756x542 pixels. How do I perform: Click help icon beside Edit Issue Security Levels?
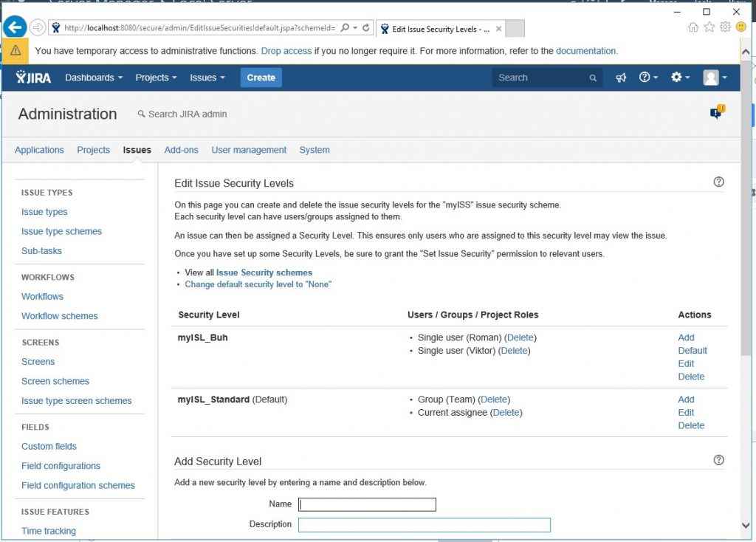(718, 182)
